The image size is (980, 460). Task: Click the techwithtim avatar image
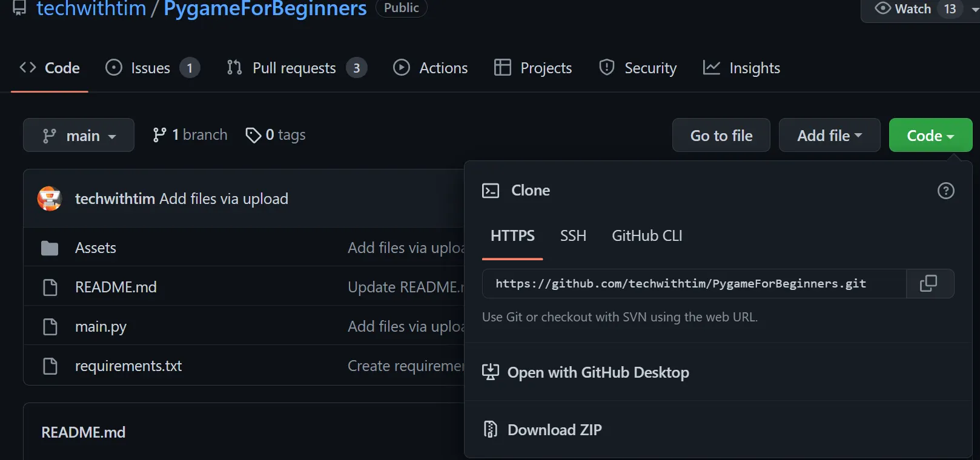point(50,199)
